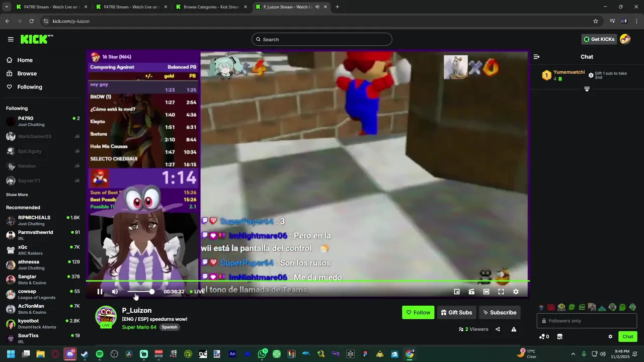Click the Gift Subs button
644x362 pixels.
pyautogui.click(x=457, y=312)
